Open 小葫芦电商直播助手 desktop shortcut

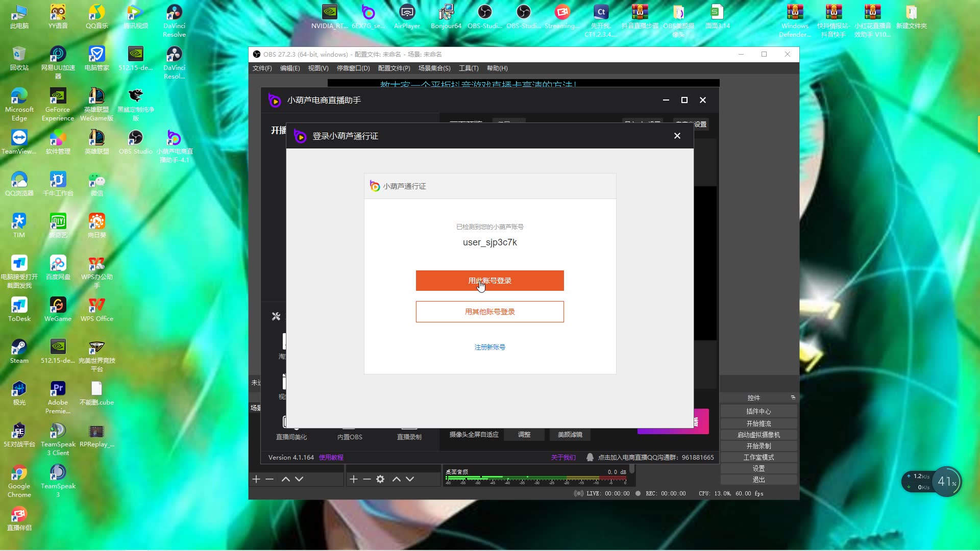click(x=174, y=146)
